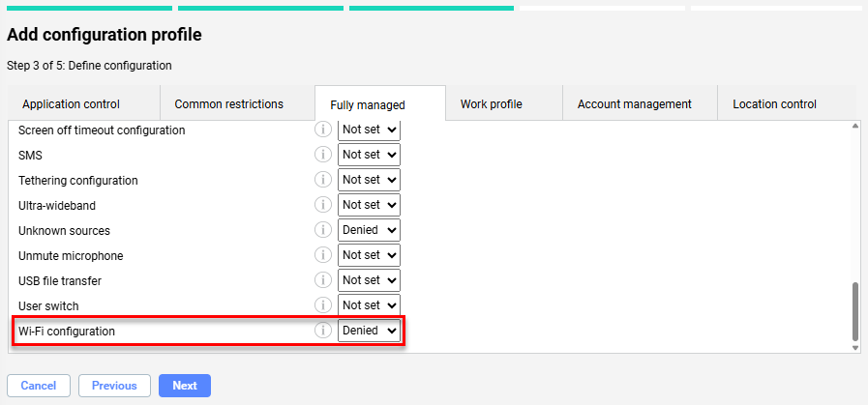The image size is (868, 405).
Task: Switch to the Application control tab
Action: 71,104
